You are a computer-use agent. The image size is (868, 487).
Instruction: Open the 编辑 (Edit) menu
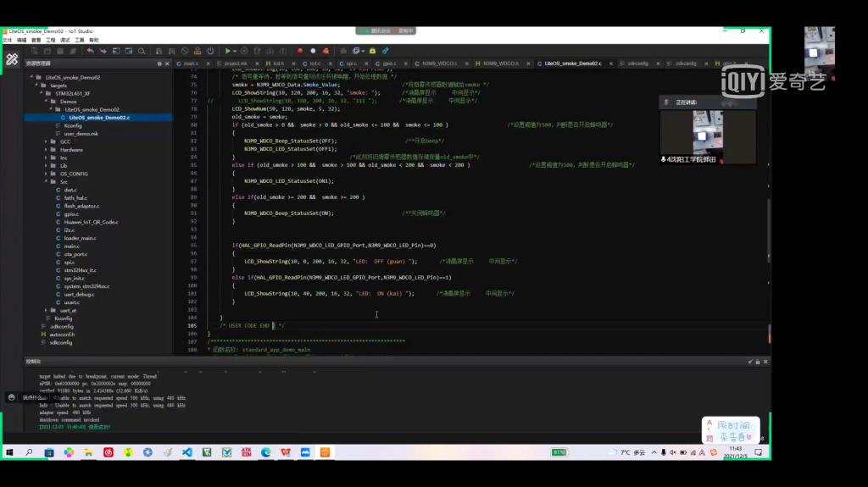coord(21,40)
